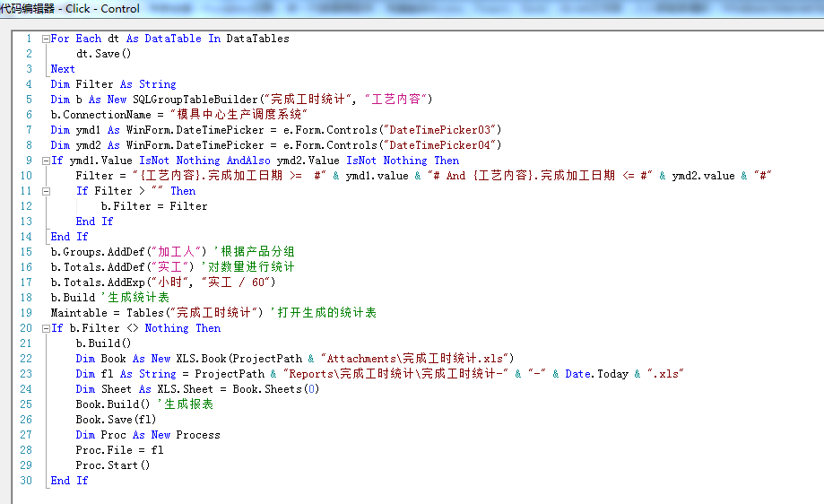Collapse the For Each block at line 1

pos(46,39)
